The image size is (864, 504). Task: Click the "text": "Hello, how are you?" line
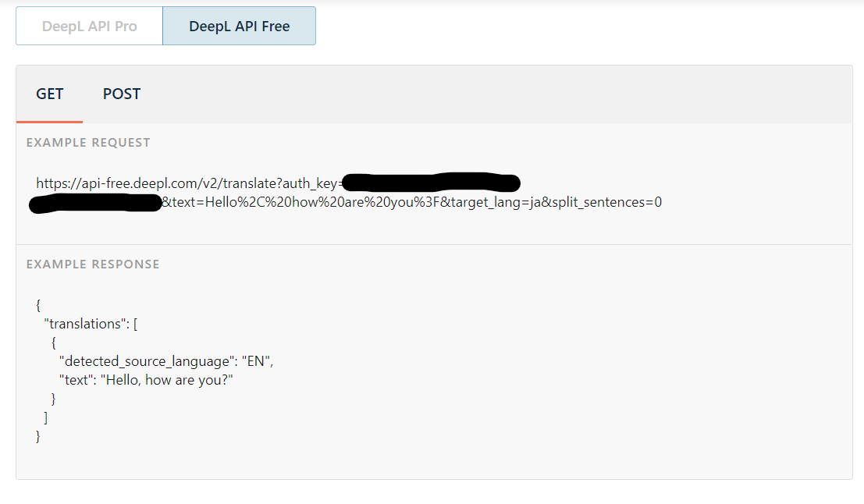click(x=146, y=380)
